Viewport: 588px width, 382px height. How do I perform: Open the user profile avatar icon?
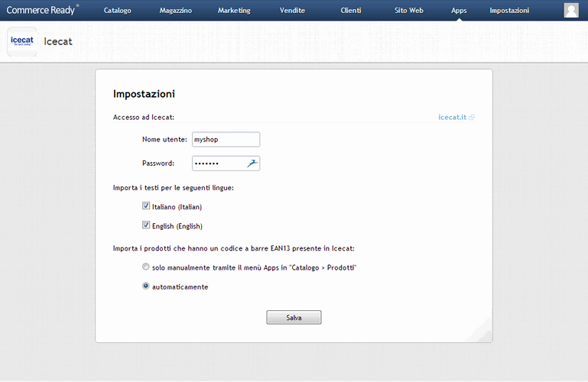(571, 11)
